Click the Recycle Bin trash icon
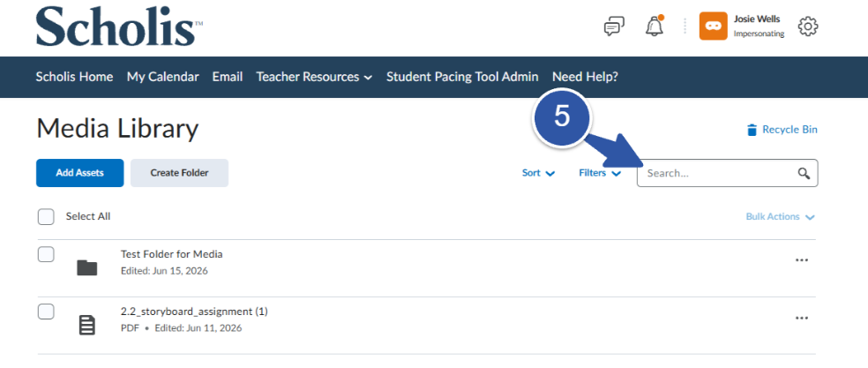The width and height of the screenshot is (868, 368). [752, 130]
